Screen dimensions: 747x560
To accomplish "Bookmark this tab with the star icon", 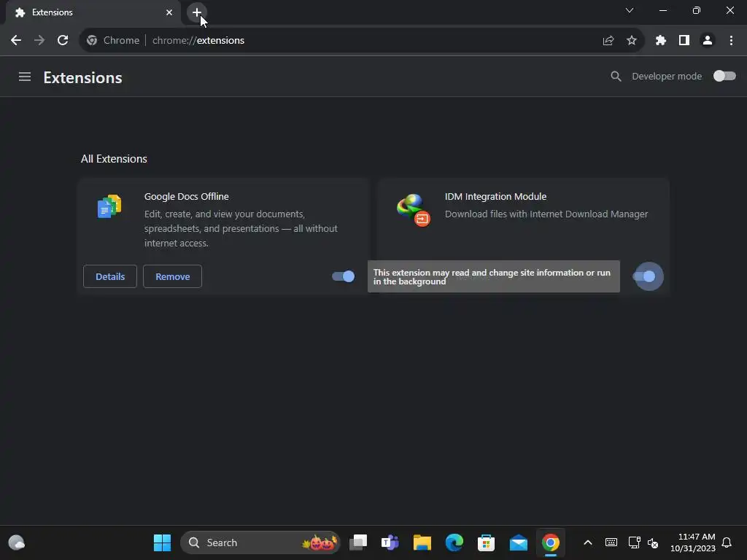I will tap(632, 41).
